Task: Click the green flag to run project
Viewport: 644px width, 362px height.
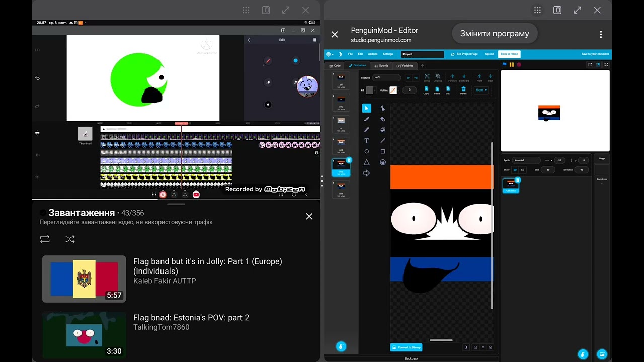Action: pyautogui.click(x=505, y=64)
